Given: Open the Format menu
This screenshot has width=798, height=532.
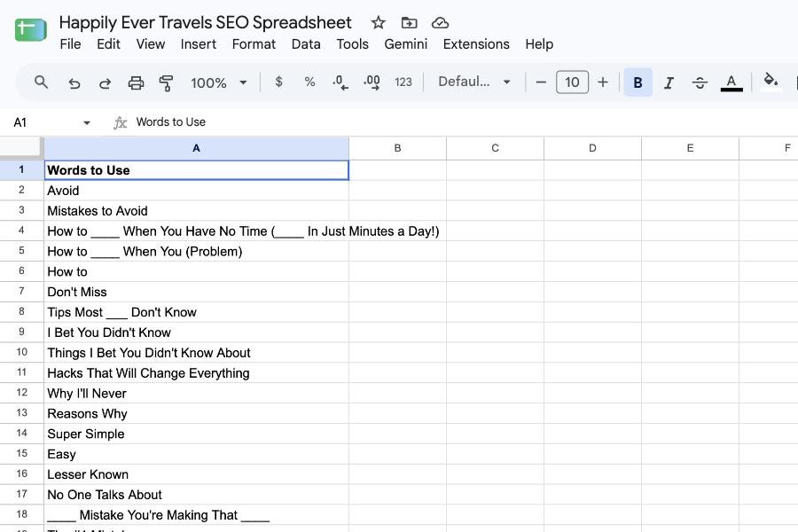Looking at the screenshot, I should pos(254,44).
